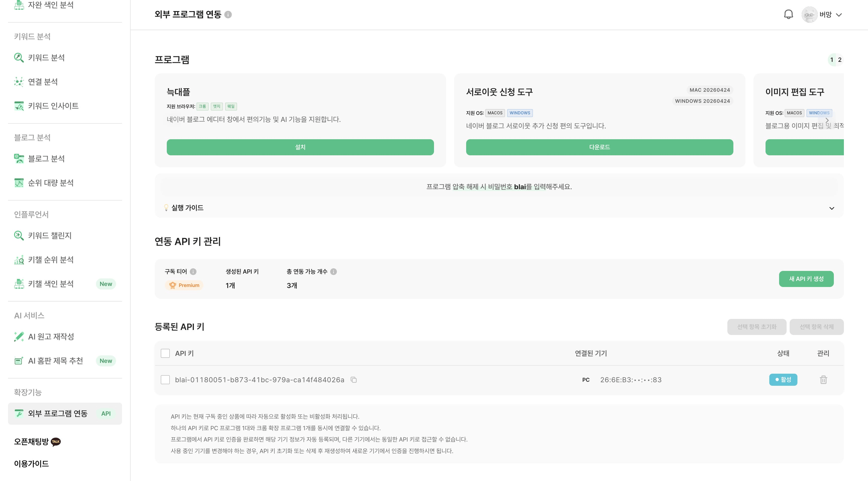This screenshot has height=481, width=868.
Task: Click the 키워드 분석 magnifier icon
Action: pyautogui.click(x=19, y=58)
